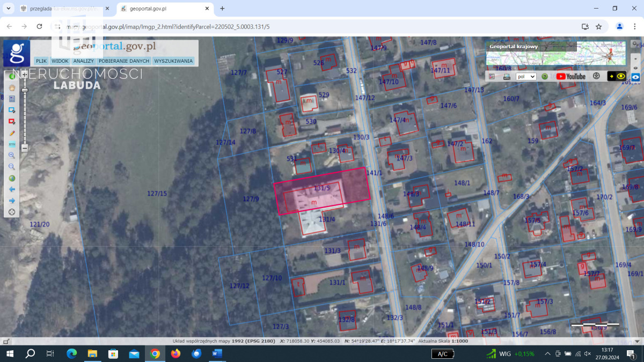Click the magnifier zoom-in tool
This screenshot has width=644, height=362.
[x=12, y=156]
